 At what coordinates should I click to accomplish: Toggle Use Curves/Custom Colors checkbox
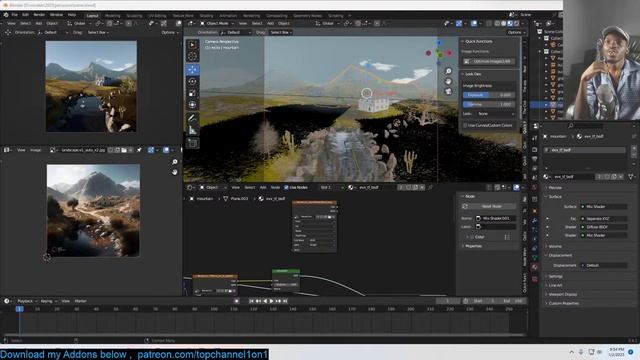[x=465, y=125]
